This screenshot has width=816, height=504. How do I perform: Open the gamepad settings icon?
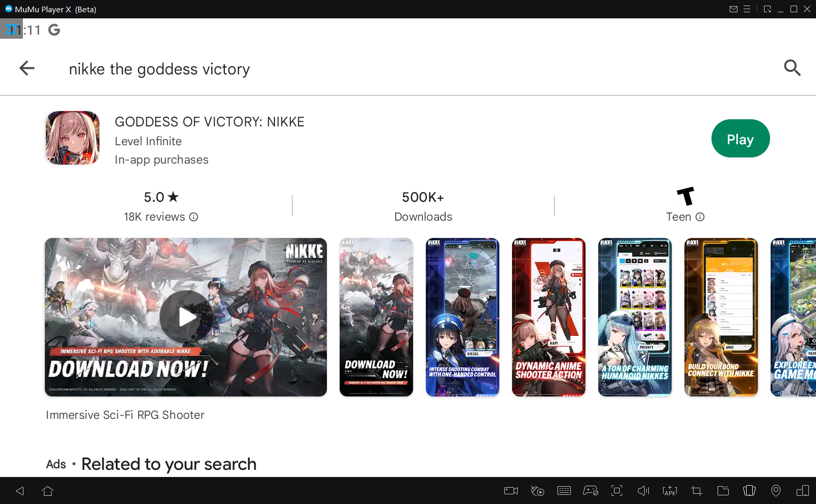591,491
